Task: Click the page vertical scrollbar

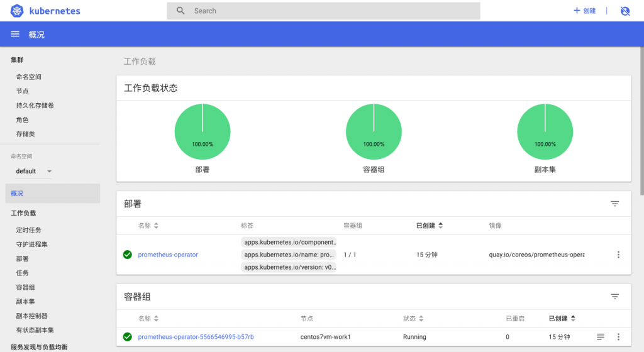Action: point(641,121)
